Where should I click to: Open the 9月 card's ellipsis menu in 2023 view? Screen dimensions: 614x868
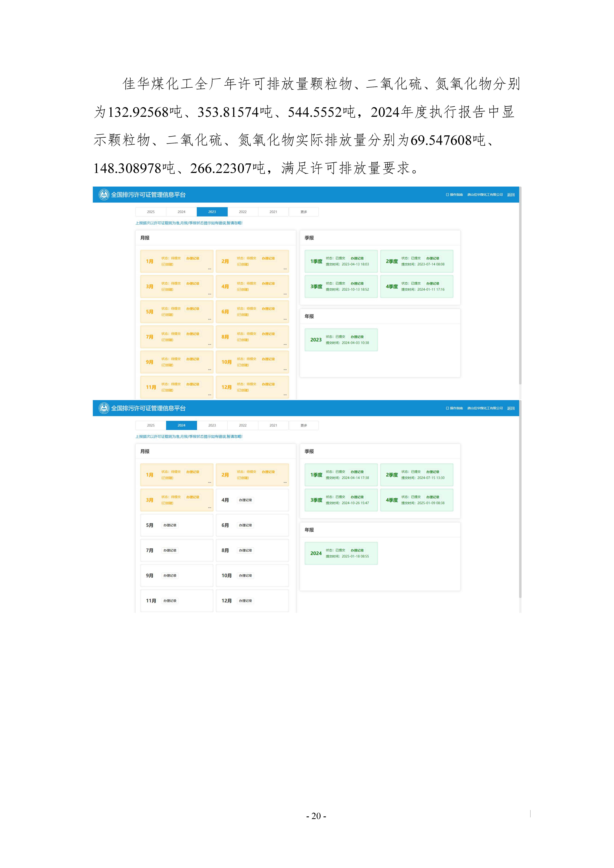[210, 370]
